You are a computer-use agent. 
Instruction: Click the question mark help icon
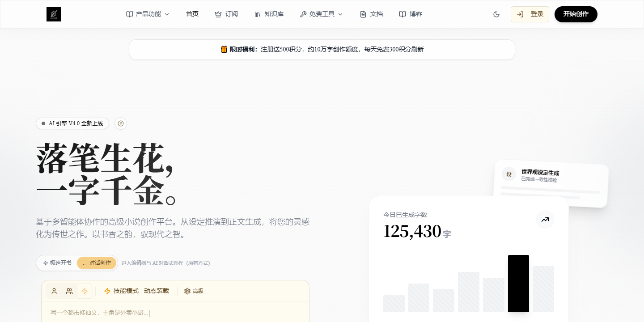(x=121, y=123)
